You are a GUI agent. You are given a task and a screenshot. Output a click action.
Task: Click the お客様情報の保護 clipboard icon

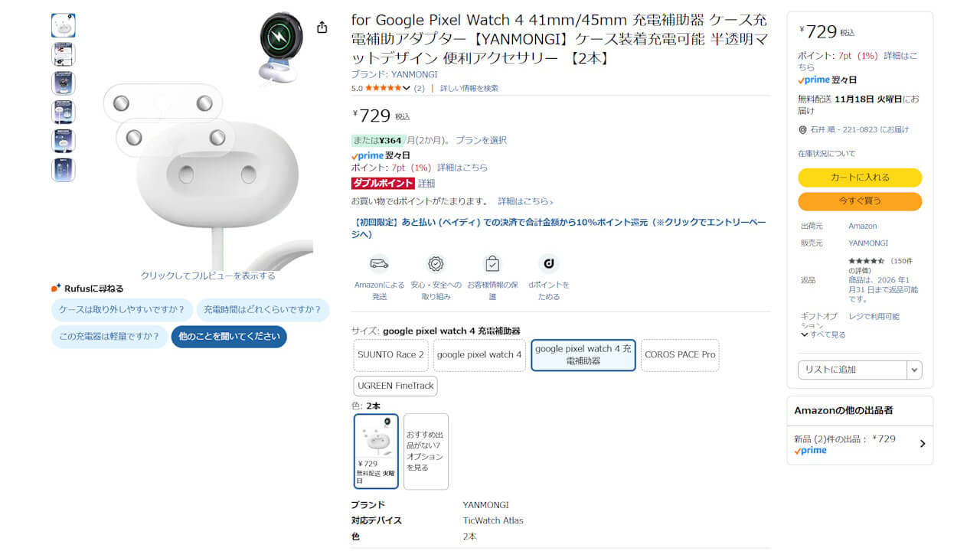(x=492, y=262)
